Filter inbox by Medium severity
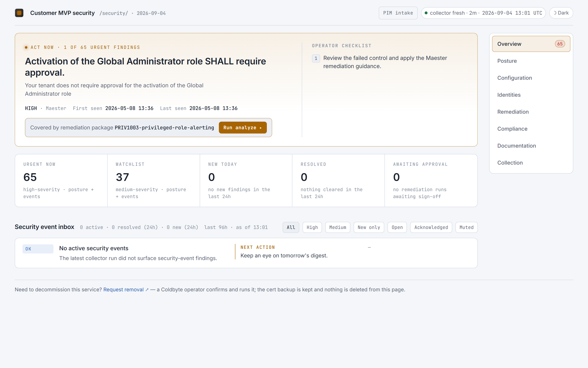Screen dimensions: 588x368 pyautogui.click(x=338, y=227)
